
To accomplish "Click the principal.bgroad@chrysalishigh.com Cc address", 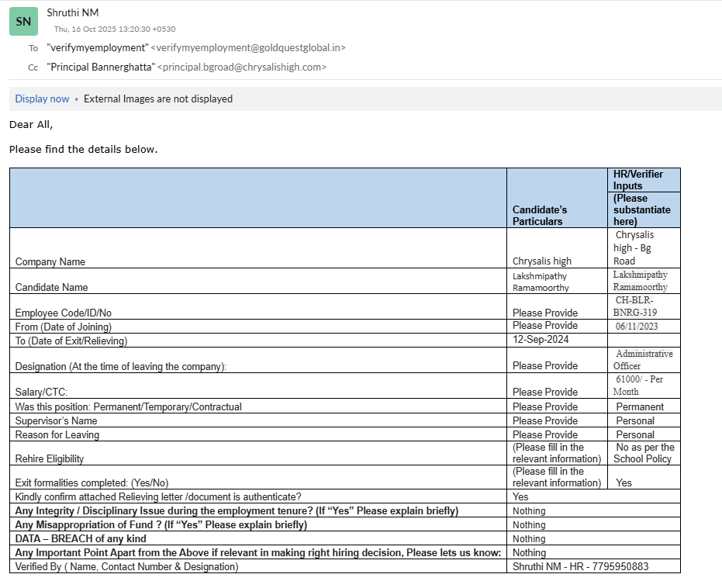I will [241, 67].
